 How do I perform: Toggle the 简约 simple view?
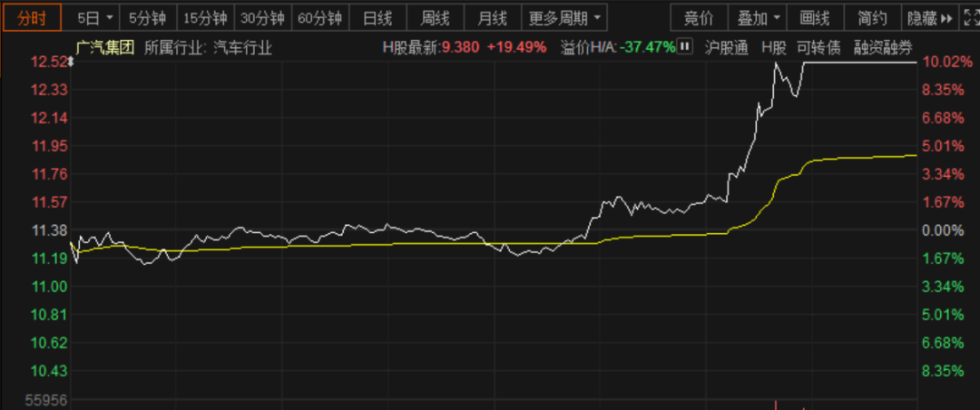[x=873, y=18]
